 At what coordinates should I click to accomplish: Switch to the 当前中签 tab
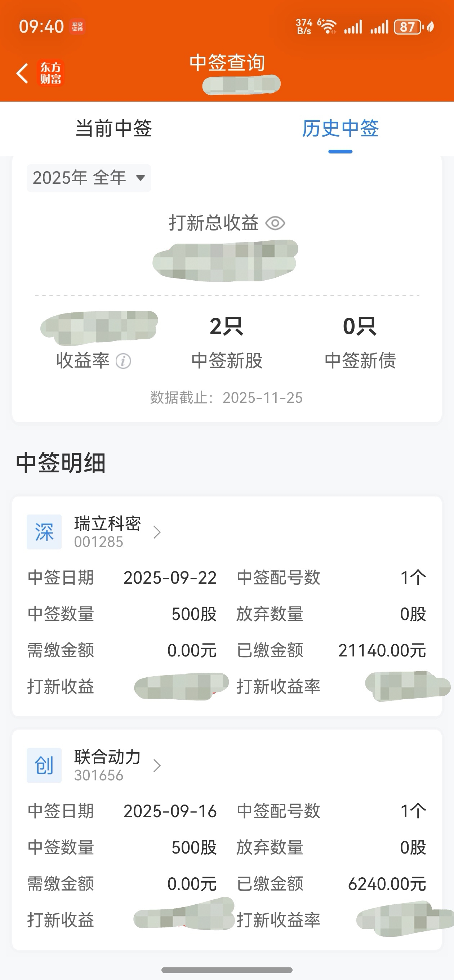click(113, 128)
